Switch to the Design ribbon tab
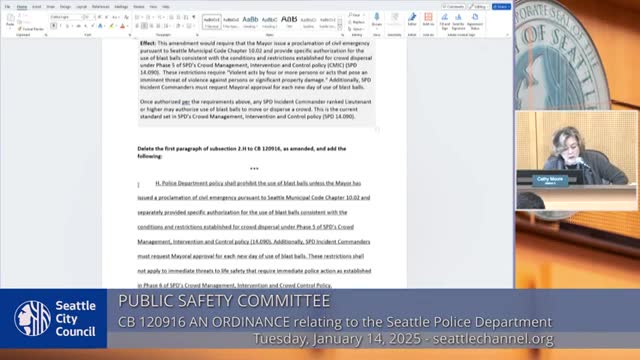The image size is (640, 360). pyautogui.click(x=65, y=7)
